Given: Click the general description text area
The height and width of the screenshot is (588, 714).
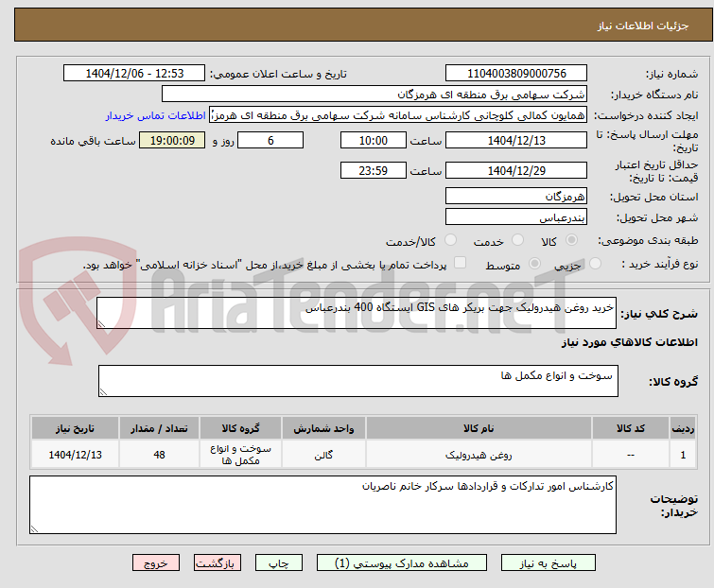Looking at the screenshot, I should coord(357,313).
